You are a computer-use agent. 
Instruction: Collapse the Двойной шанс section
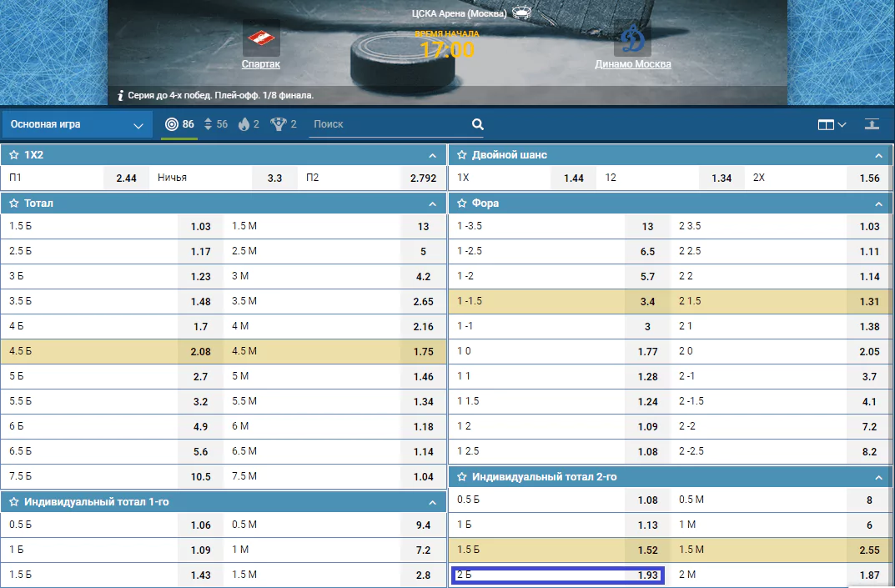878,155
